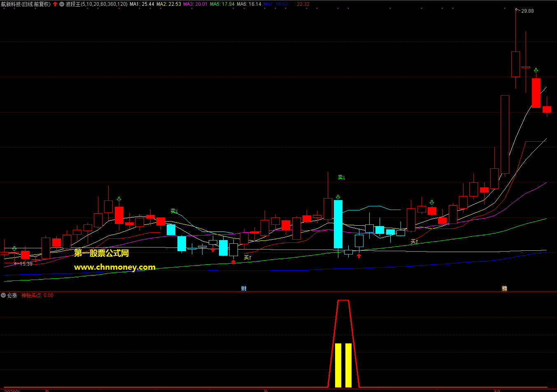Select the green MA5: 17.94 label
The height and width of the screenshot is (392, 557).
(222, 4)
